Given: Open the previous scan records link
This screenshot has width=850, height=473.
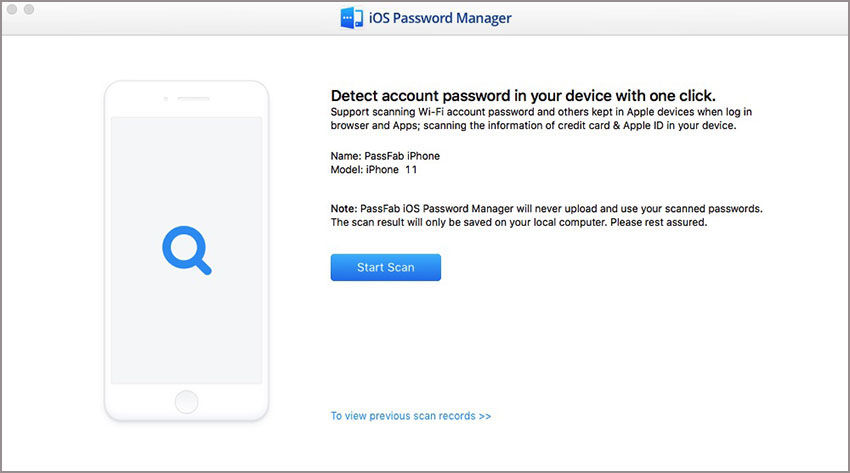Looking at the screenshot, I should click(x=410, y=416).
